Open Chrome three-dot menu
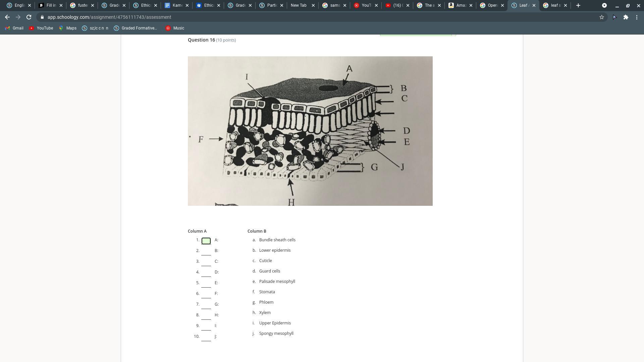Screen dimensions: 644x362 coord(637,17)
